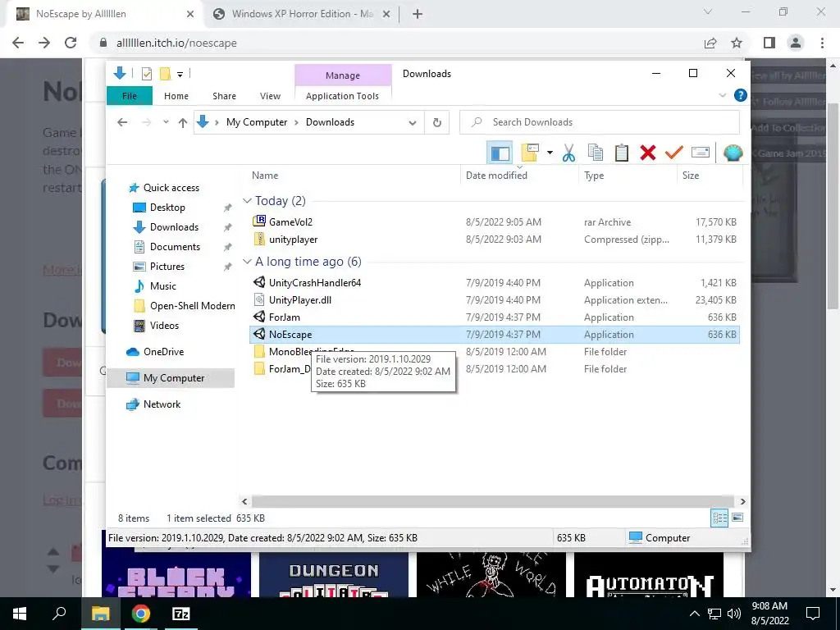Open the Home ribbon tab
This screenshot has width=840, height=630.
click(176, 96)
